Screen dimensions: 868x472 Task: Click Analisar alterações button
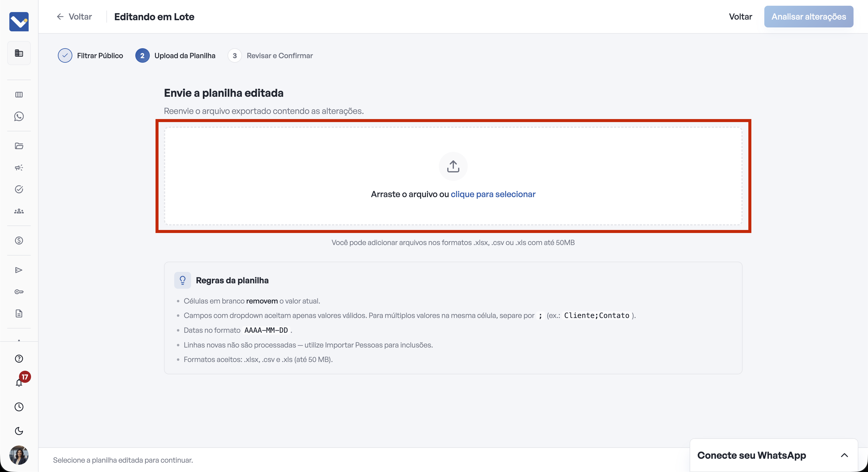coord(808,17)
